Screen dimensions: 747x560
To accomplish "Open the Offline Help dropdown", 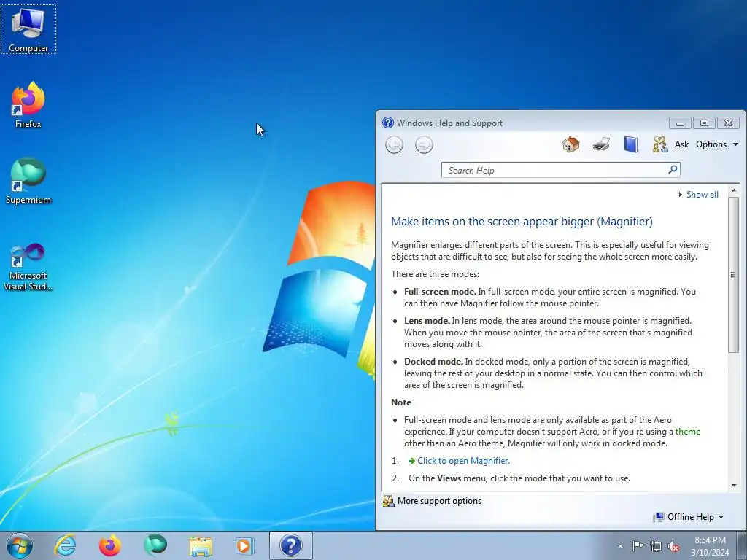I will 689,517.
